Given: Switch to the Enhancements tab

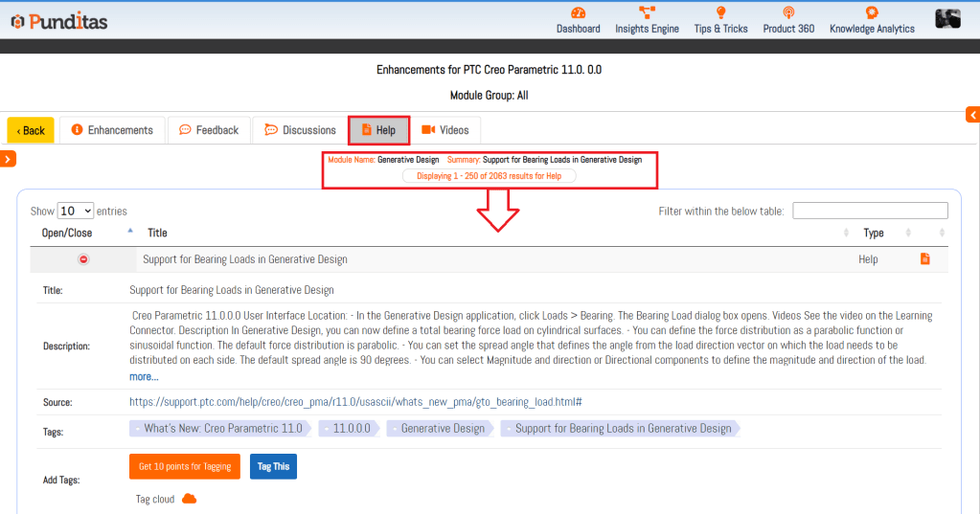Looking at the screenshot, I should point(112,130).
